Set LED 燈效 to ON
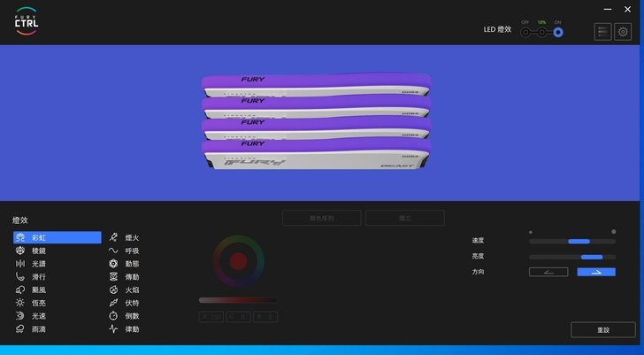The image size is (644, 355). pyautogui.click(x=557, y=33)
